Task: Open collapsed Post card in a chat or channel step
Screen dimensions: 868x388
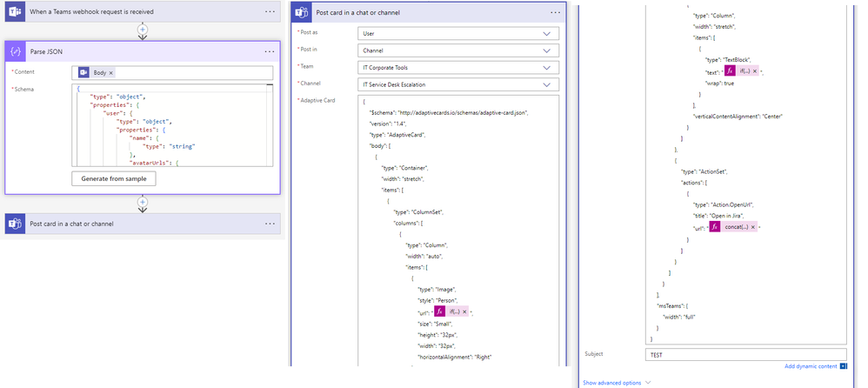Action: click(x=143, y=224)
